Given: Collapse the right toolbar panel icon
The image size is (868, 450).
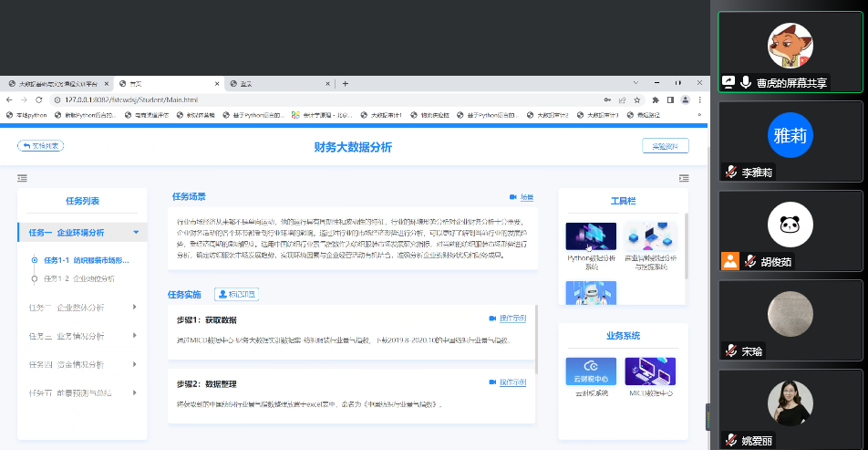Looking at the screenshot, I should point(684,178).
